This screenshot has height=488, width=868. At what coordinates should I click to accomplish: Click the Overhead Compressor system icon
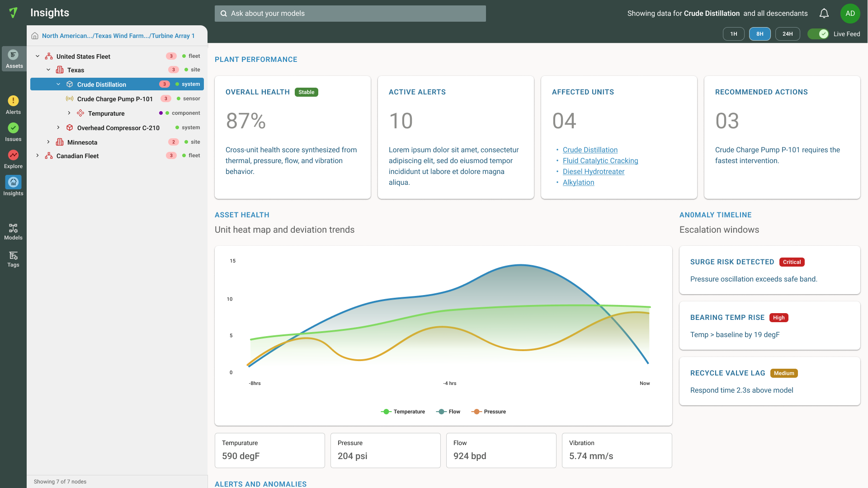[x=70, y=128]
